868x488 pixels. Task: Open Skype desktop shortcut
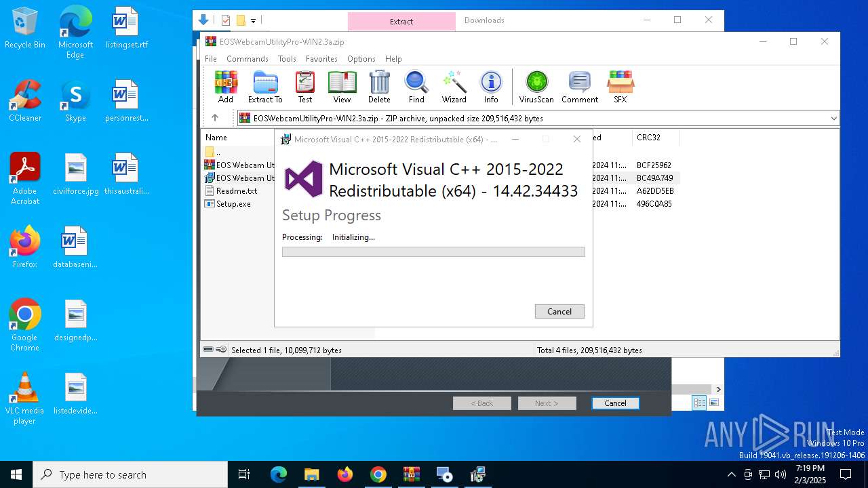75,101
